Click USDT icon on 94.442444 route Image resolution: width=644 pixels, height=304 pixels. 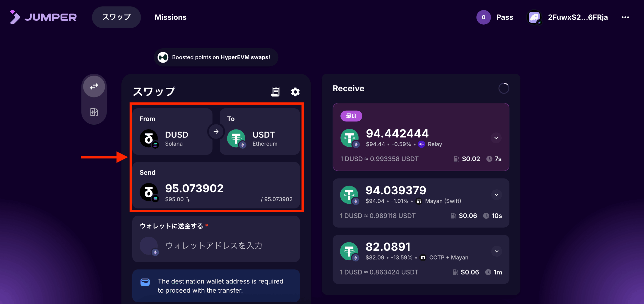(x=350, y=138)
